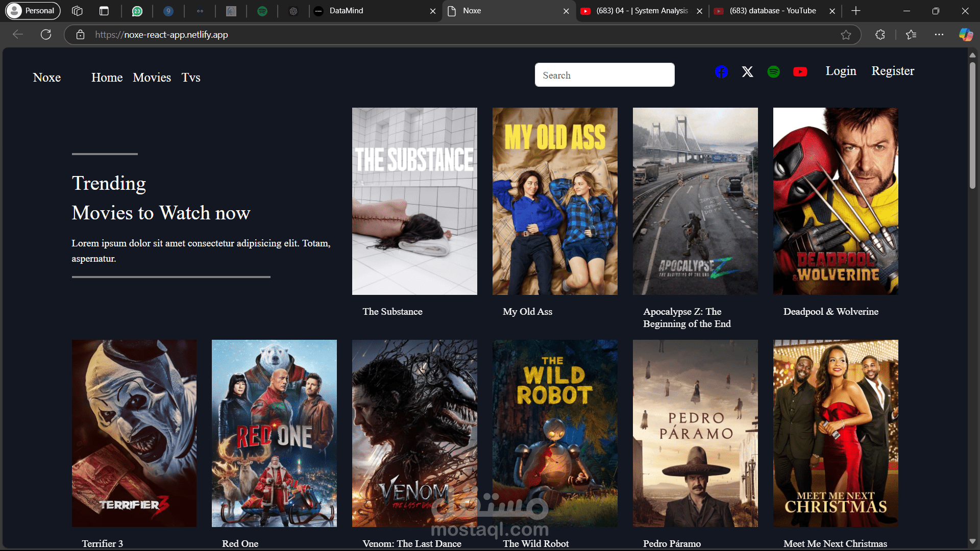Open the Workspaces icon in tab bar
Viewport: 980px width, 551px height.
[x=77, y=11]
